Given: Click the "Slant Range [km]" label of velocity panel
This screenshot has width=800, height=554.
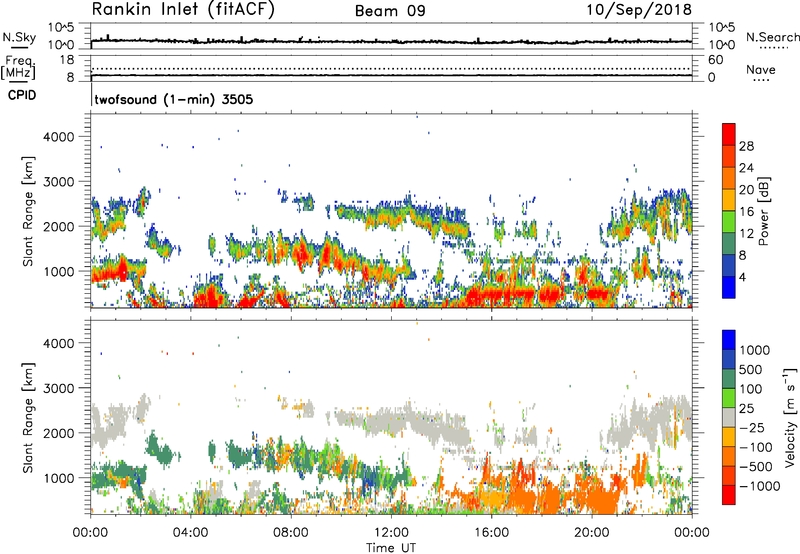Looking at the screenshot, I should pyautogui.click(x=28, y=418).
